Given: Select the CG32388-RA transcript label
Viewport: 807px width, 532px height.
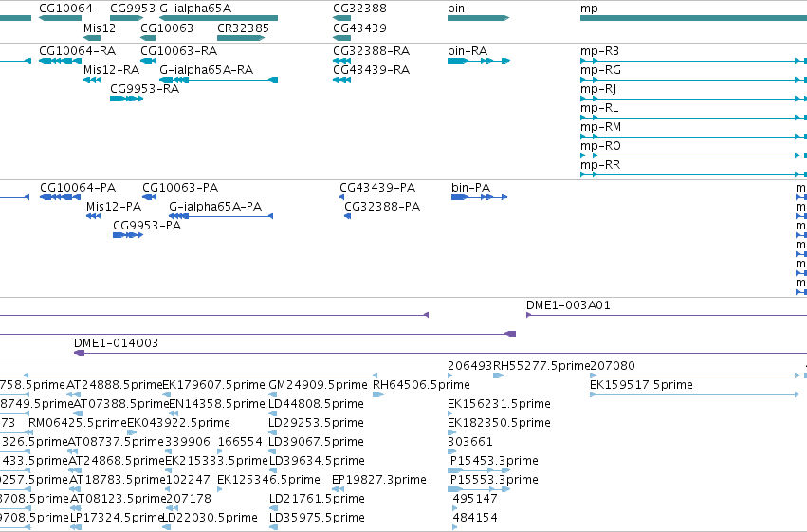Looking at the screenshot, I should click(371, 51).
